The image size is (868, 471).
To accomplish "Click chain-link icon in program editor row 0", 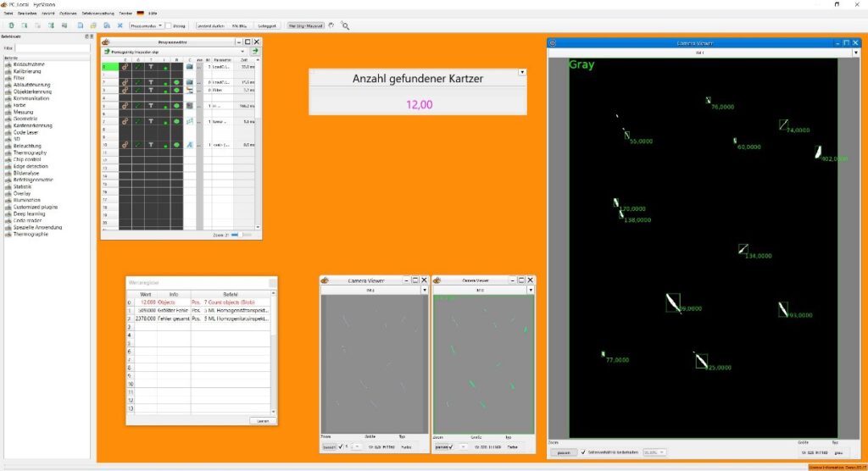I will click(x=125, y=67).
